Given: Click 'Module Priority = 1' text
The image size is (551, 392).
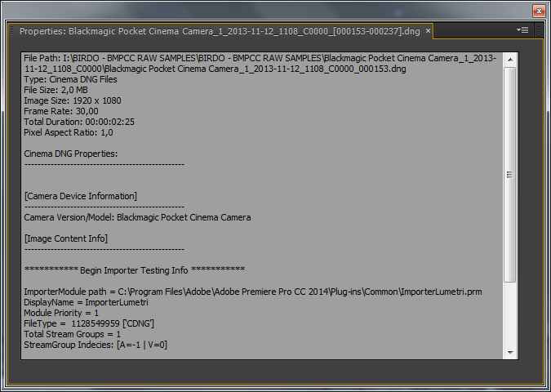Looking at the screenshot, I should pos(61,313).
